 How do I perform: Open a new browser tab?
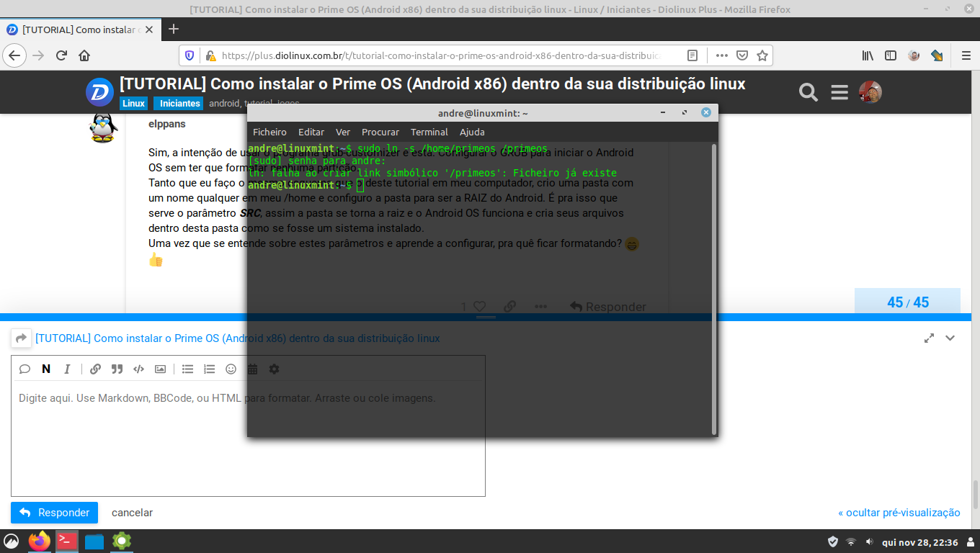coord(173,30)
